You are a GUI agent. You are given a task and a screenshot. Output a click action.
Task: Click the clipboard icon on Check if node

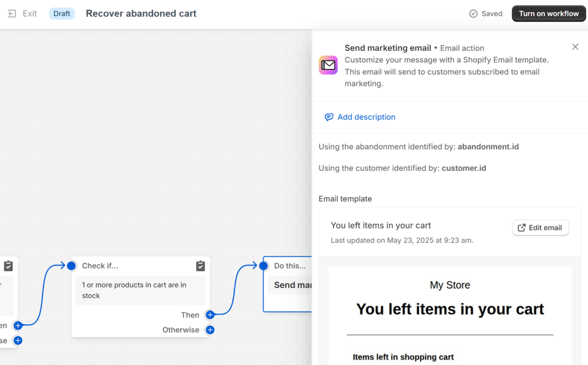(200, 266)
